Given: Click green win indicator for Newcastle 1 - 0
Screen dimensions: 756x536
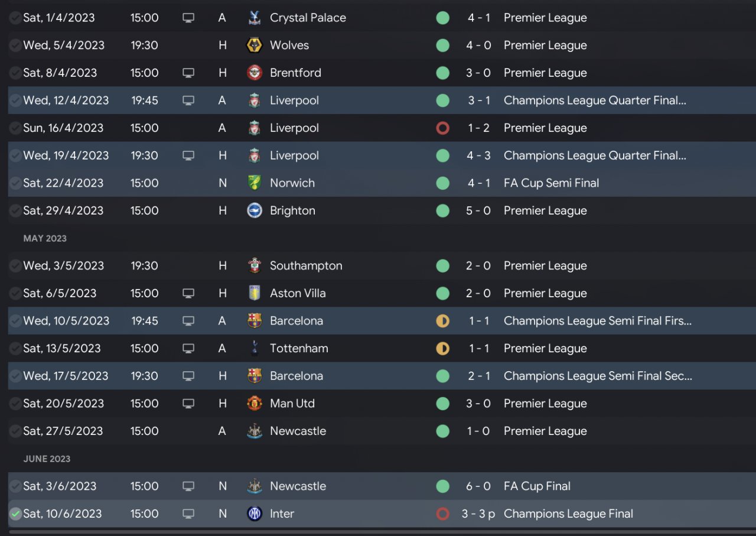Looking at the screenshot, I should tap(442, 431).
